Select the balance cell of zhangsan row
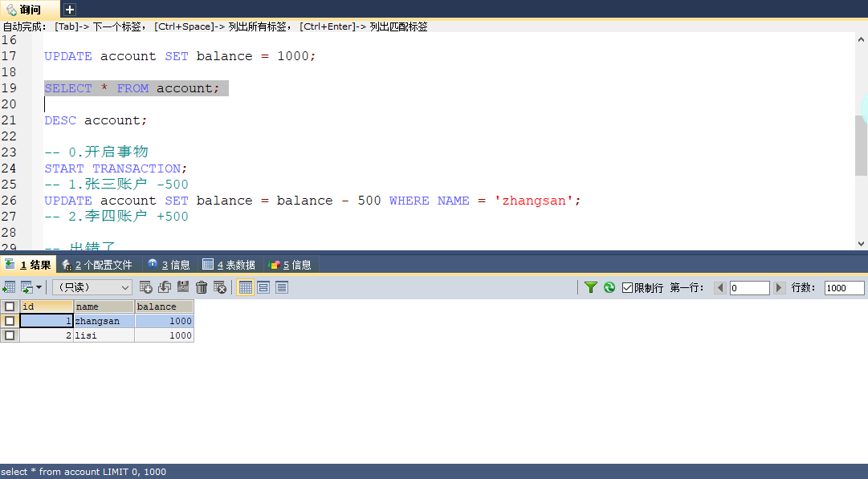 pyautogui.click(x=165, y=321)
